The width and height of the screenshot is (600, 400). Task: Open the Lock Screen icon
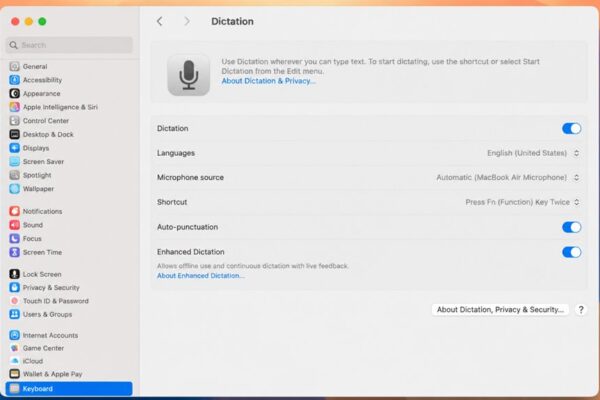[x=15, y=274]
